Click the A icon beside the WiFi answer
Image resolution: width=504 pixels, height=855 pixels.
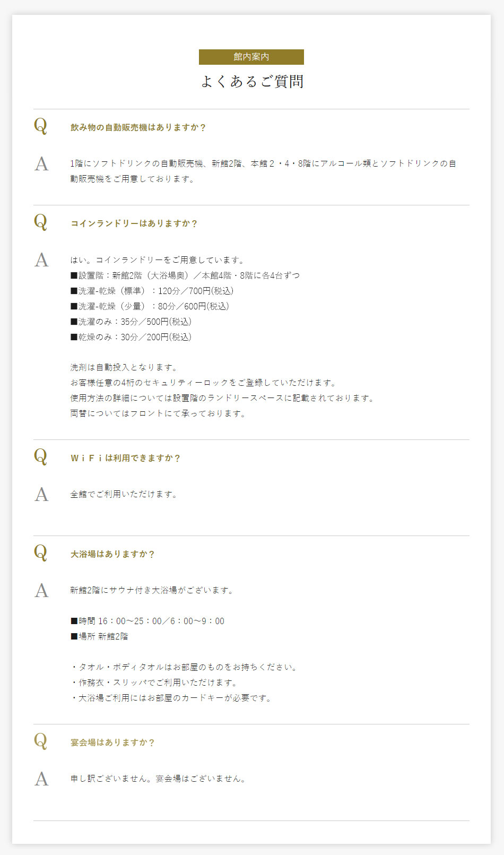click(x=41, y=495)
